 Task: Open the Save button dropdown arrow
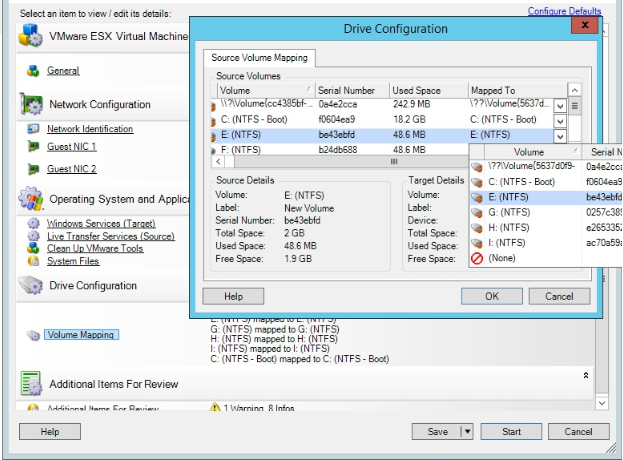[466, 432]
